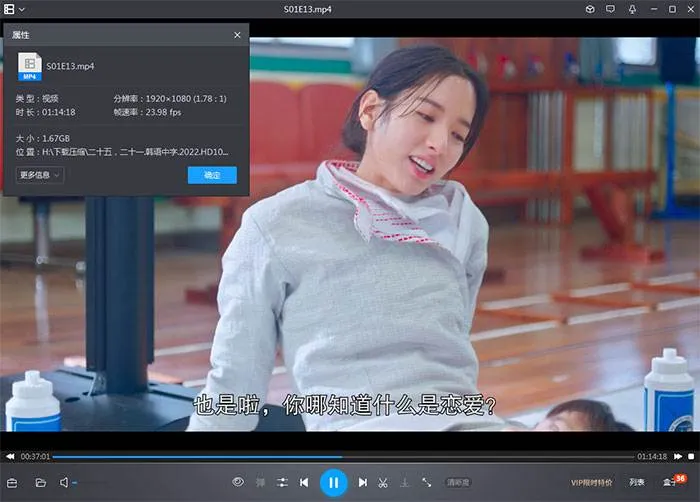Click the elapsed time 00:37:01
This screenshot has width=700, height=502.
[x=35, y=456]
